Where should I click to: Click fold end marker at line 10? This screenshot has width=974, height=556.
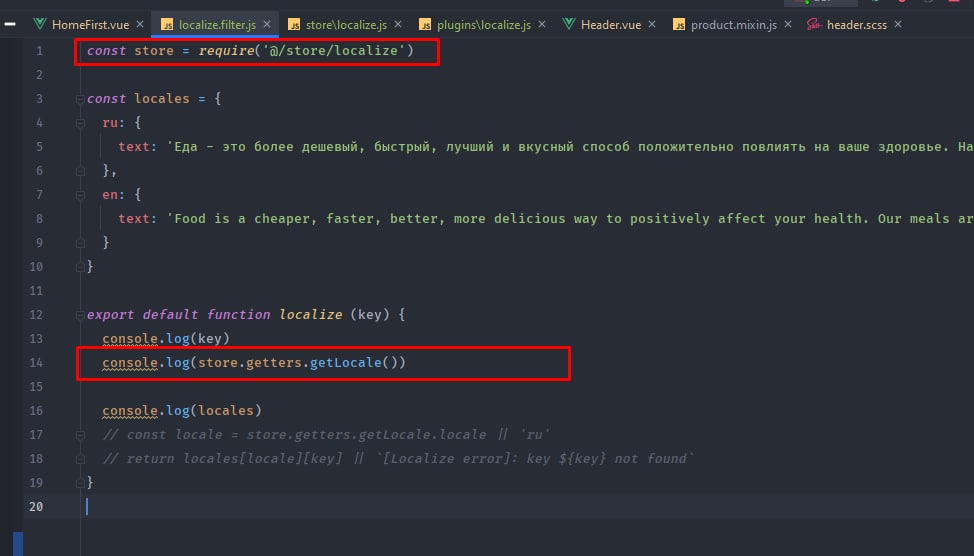(x=80, y=267)
